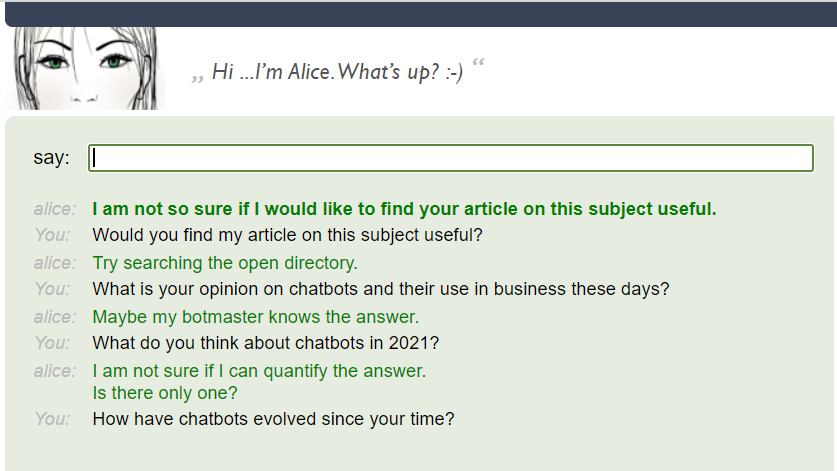This screenshot has width=837, height=471.
Task: Click "I am not sure if I can quantify" reply
Action: [x=259, y=371]
